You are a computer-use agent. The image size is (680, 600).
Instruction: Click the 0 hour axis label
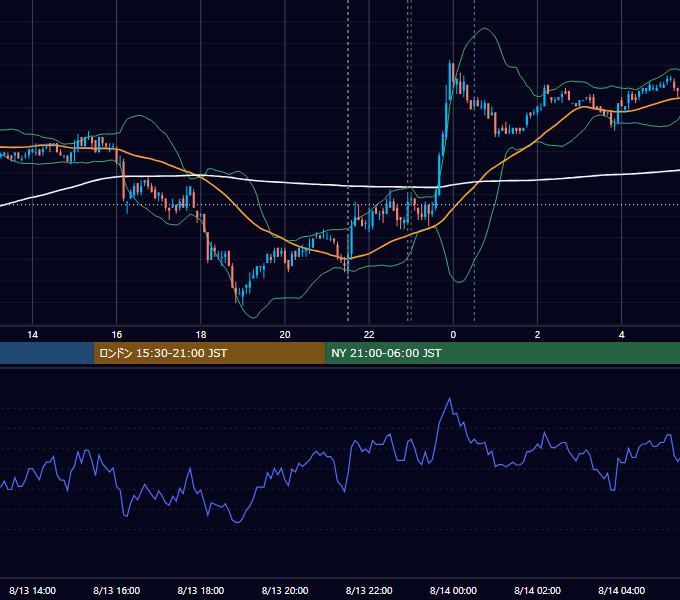click(x=453, y=335)
